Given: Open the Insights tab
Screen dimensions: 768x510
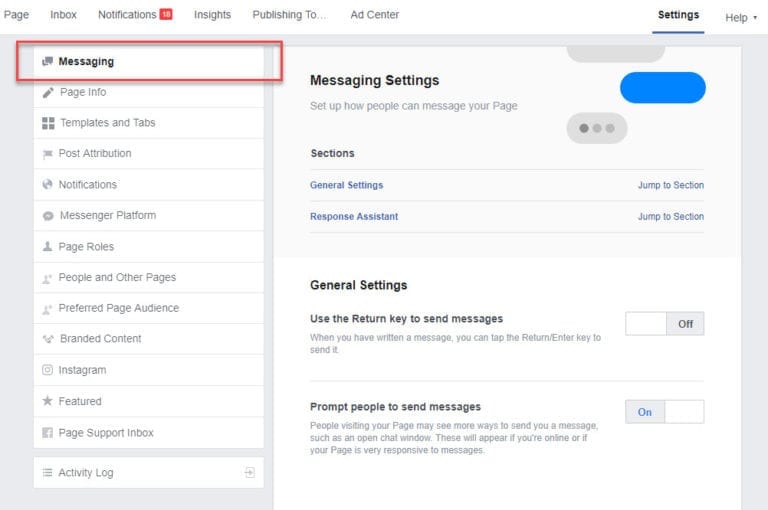Looking at the screenshot, I should pos(212,15).
